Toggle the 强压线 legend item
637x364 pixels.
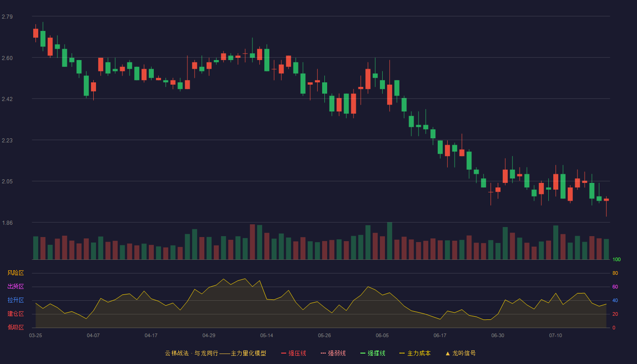click(293, 353)
